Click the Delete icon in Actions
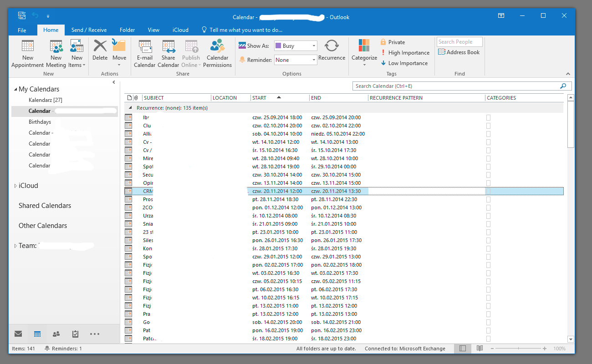The width and height of the screenshot is (592, 364). pyautogui.click(x=100, y=47)
